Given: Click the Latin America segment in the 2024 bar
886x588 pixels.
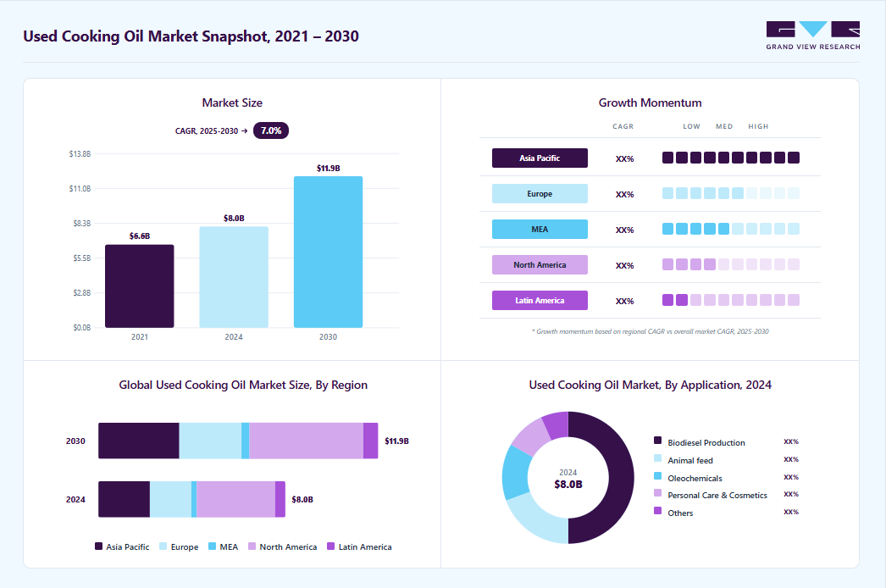Looking at the screenshot, I should (x=280, y=499).
